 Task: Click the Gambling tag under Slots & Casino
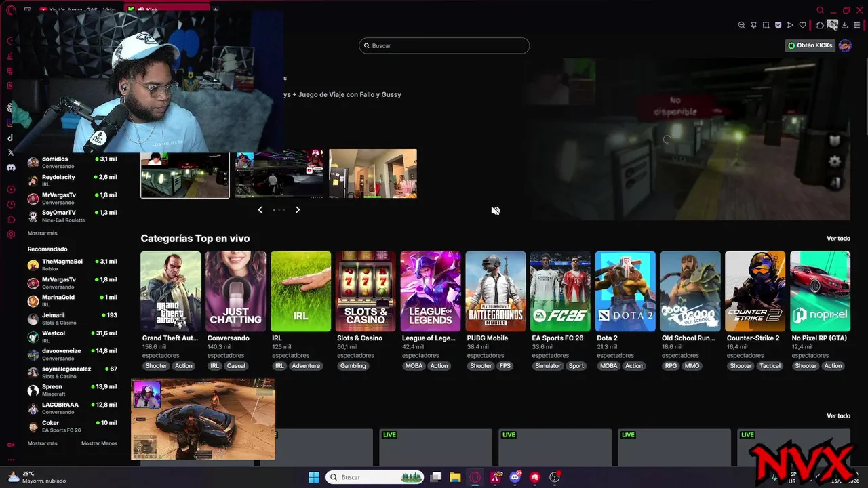(x=353, y=366)
